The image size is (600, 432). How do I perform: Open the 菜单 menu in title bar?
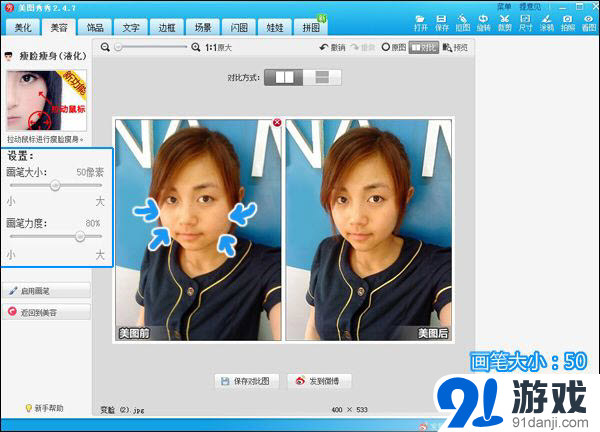(x=504, y=7)
